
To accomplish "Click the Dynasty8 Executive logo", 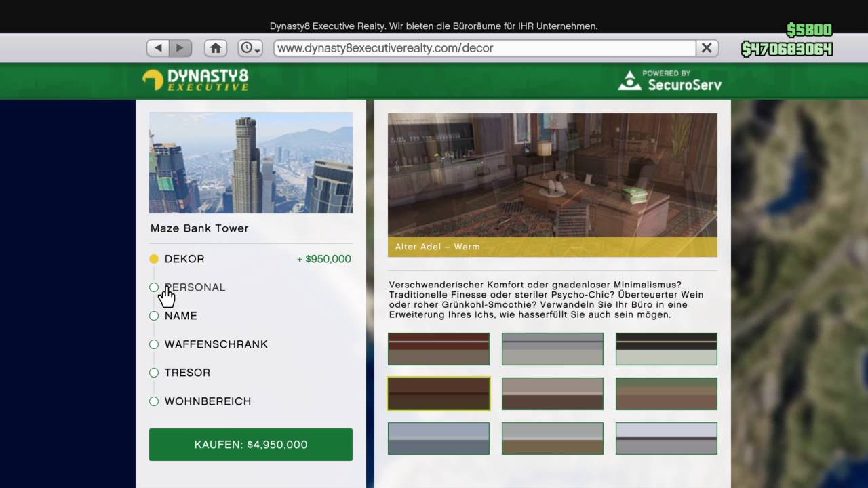I will tap(195, 80).
